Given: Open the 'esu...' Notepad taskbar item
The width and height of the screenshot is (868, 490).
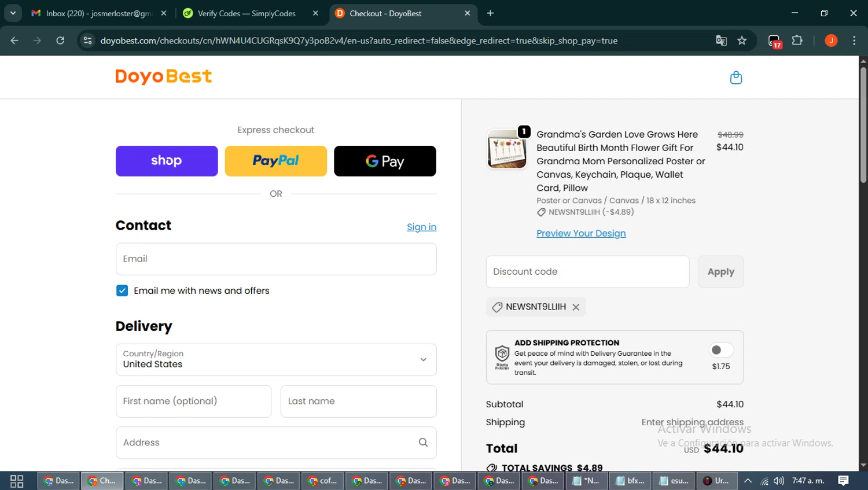Looking at the screenshot, I should pyautogui.click(x=674, y=481).
